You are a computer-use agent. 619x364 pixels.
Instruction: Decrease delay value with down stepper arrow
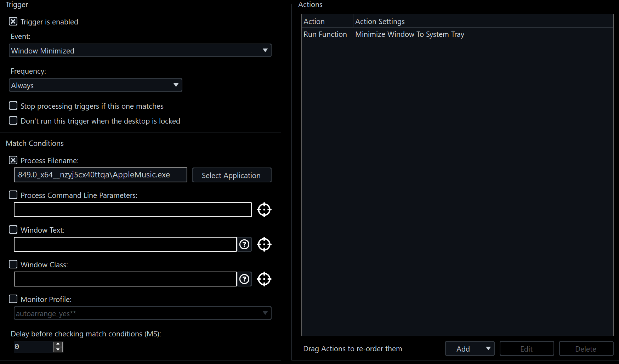point(58,350)
